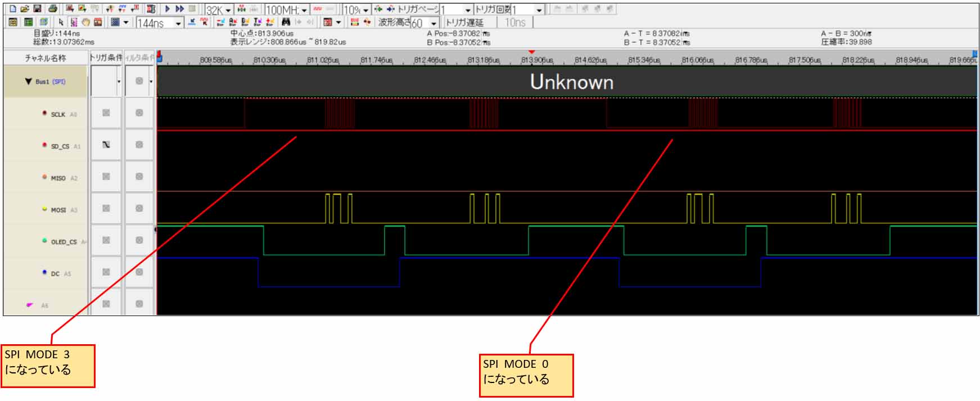
Task: Click the green trigger position icon
Action: (378, 9)
